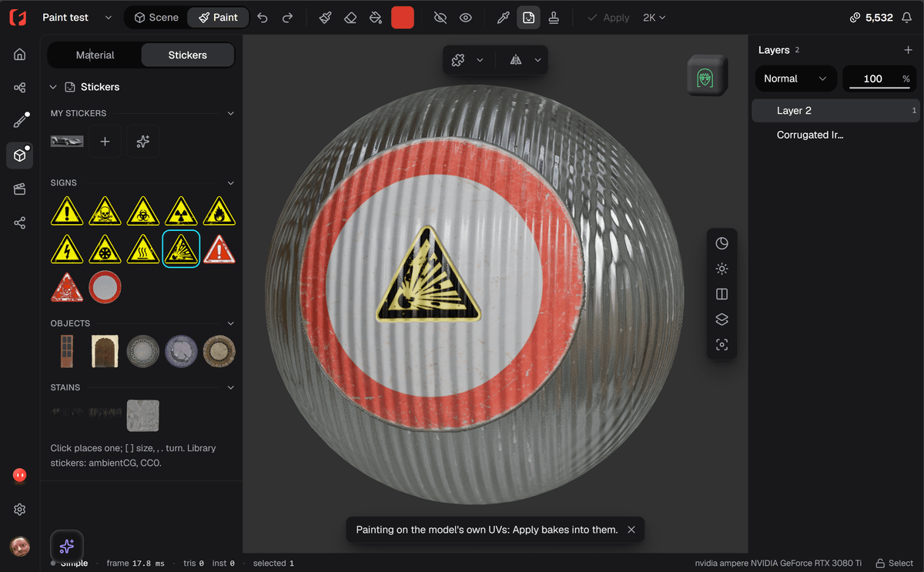This screenshot has height=572, width=924.
Task: Open the 2K resolution dropdown
Action: [x=654, y=18]
